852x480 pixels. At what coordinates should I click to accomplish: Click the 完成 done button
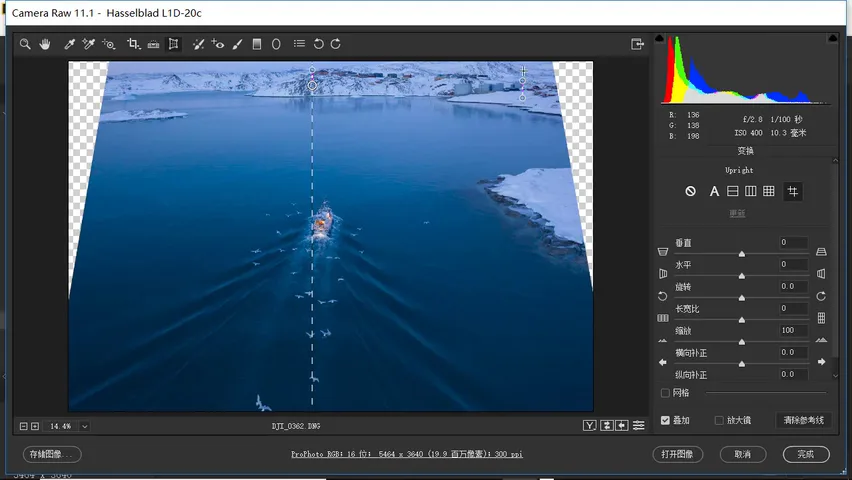[806, 454]
